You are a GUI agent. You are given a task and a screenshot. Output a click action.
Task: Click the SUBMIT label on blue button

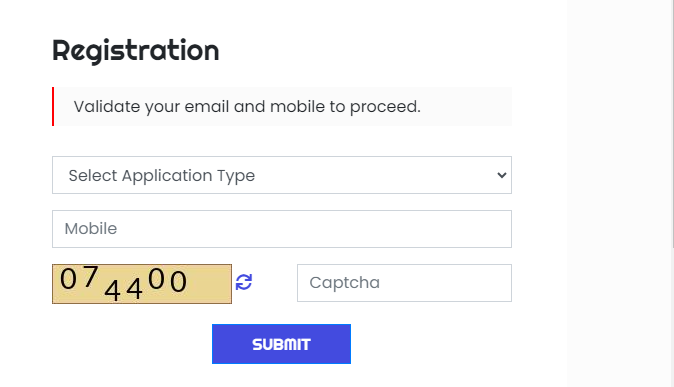tap(282, 344)
